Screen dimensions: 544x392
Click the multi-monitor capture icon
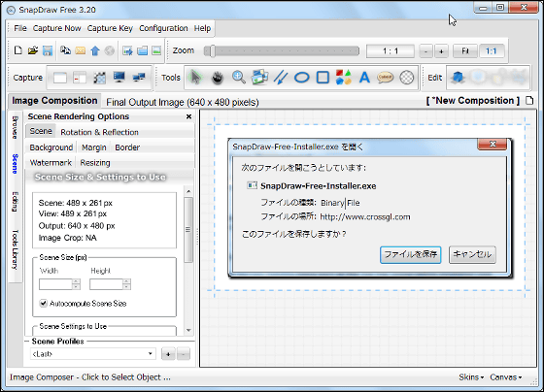[139, 78]
